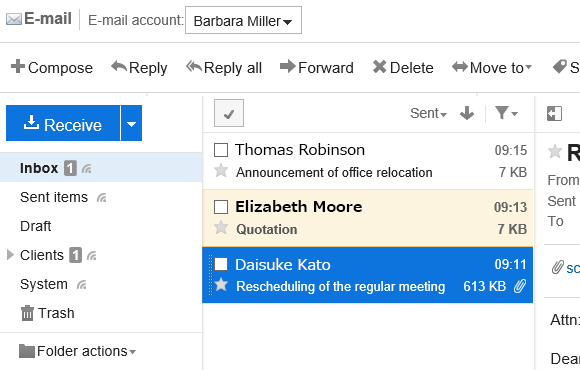
Task: Check the Thomas Robinson message checkbox
Action: click(221, 150)
